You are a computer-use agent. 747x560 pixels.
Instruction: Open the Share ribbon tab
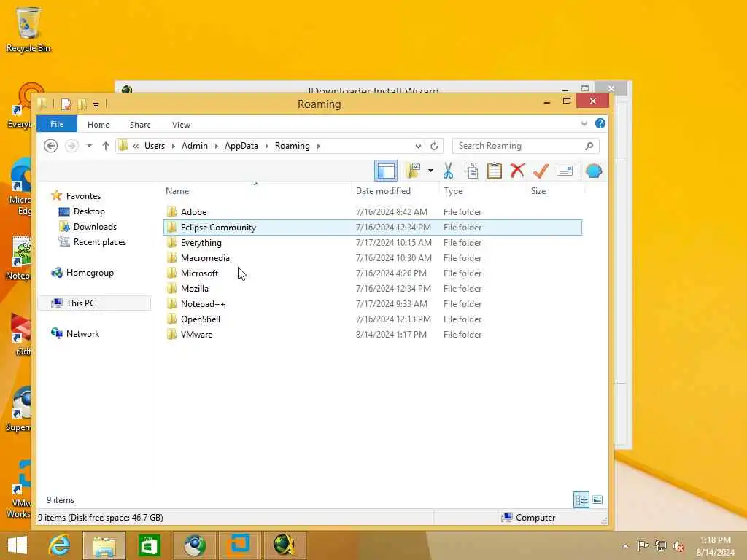140,124
